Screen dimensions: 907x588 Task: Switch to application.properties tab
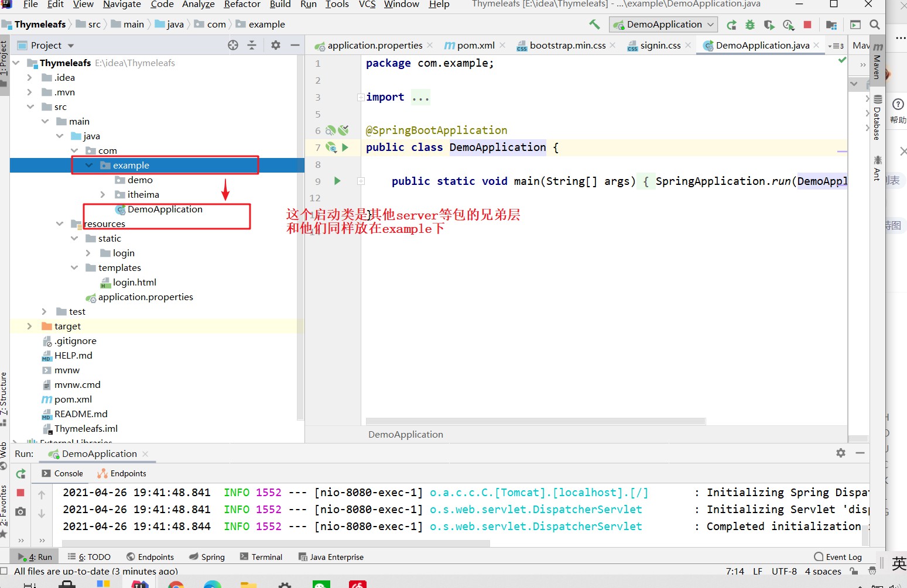pos(374,45)
